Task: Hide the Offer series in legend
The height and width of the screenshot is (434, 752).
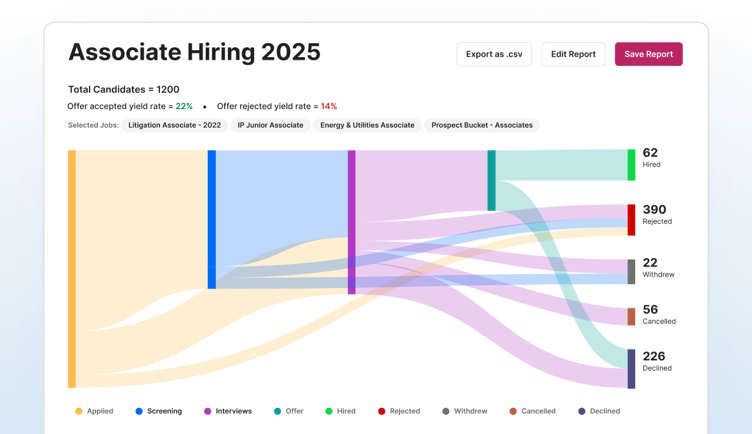Action: coord(289,411)
